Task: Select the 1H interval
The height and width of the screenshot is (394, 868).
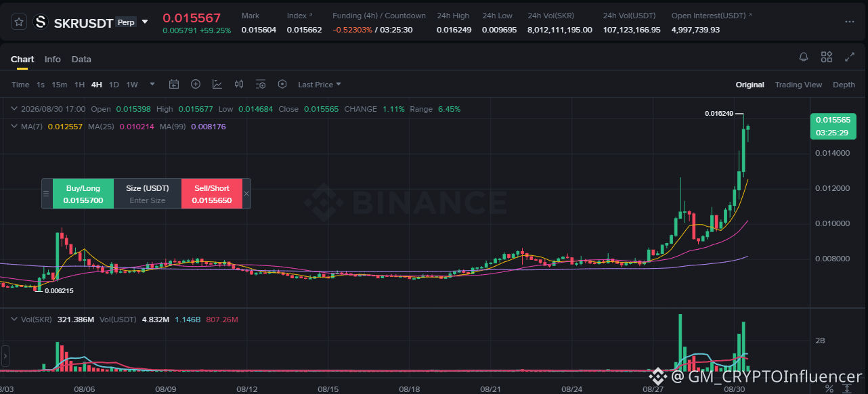Action: (79, 85)
